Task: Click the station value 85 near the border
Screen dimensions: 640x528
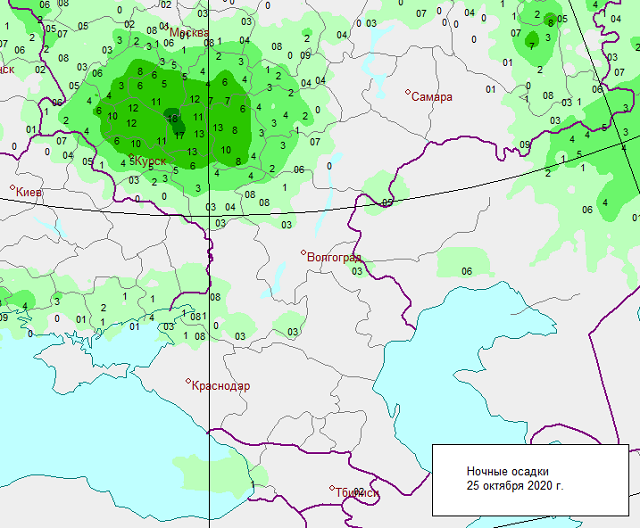Action: click(x=387, y=204)
